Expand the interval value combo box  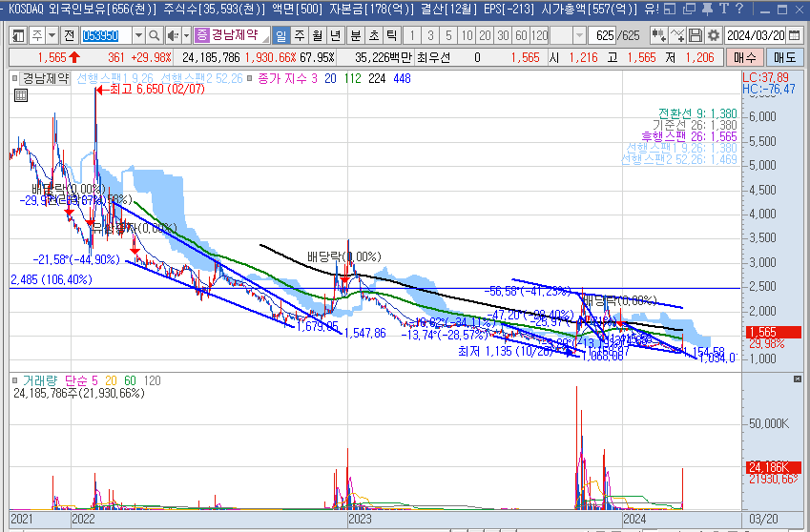pyautogui.click(x=580, y=35)
